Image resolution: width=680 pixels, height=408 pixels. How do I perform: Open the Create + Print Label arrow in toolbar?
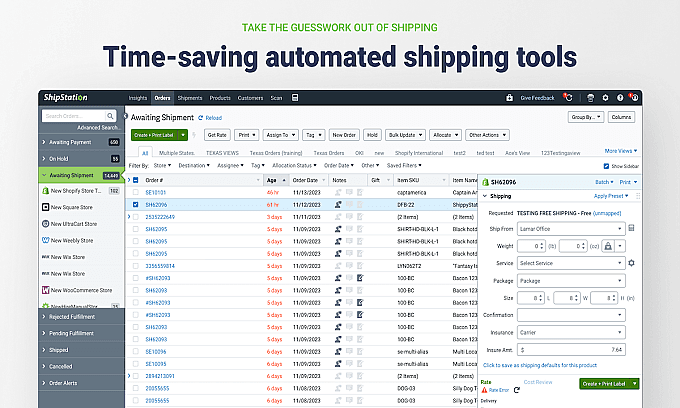click(x=183, y=135)
